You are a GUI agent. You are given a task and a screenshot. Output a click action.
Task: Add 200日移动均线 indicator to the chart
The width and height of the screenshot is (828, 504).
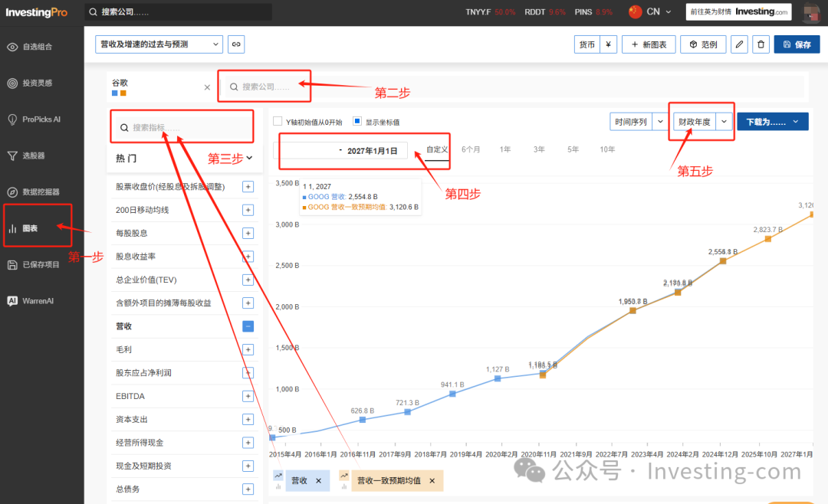pyautogui.click(x=248, y=210)
